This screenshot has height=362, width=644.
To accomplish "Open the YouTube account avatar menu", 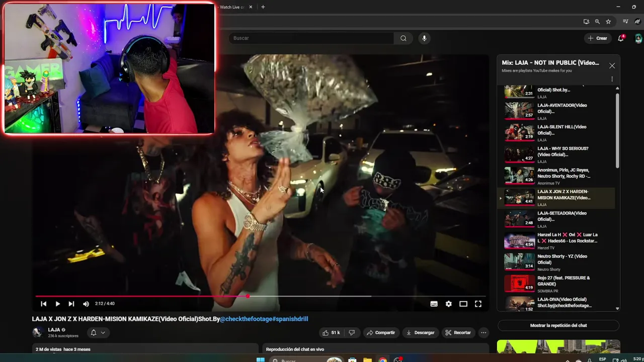I will [638, 38].
